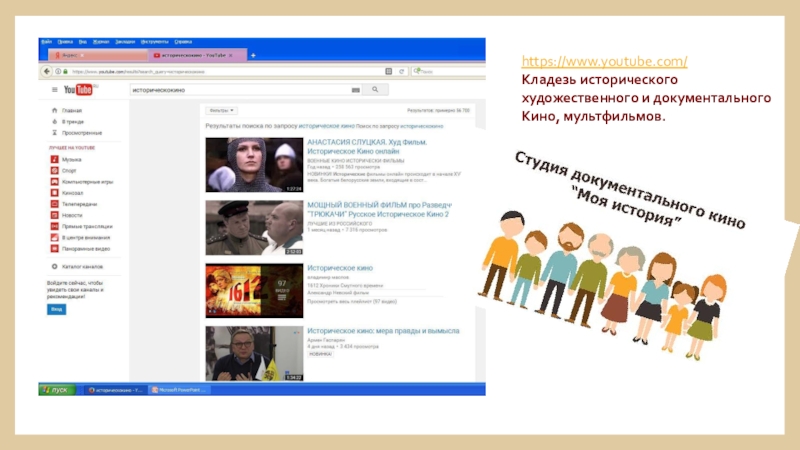Click the Телепередачи red icon
Screen dimensions: 800x450
click(55, 204)
